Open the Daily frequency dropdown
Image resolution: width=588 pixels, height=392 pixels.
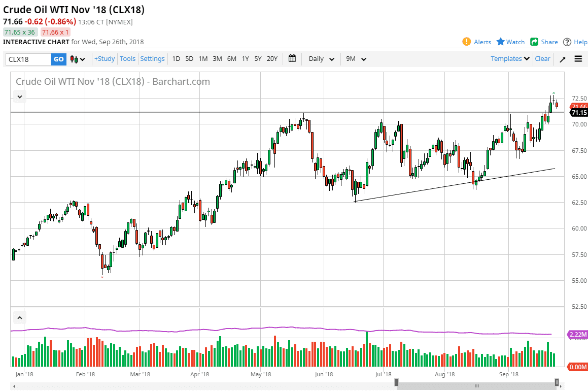coord(320,59)
